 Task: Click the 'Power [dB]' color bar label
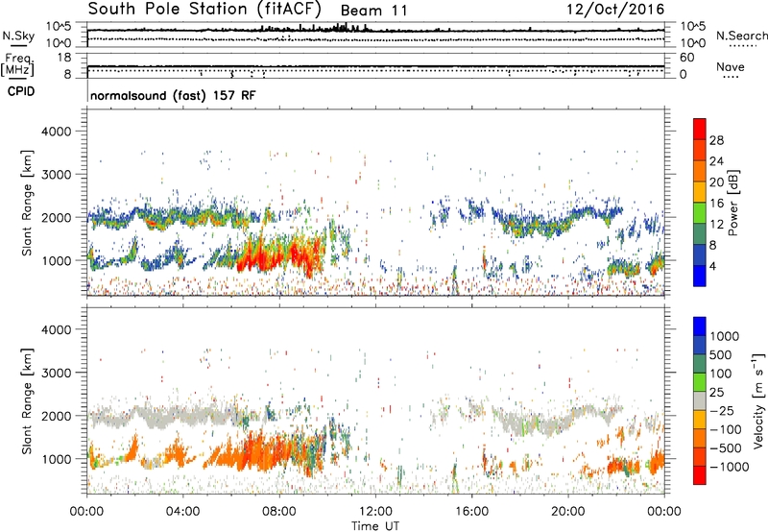[x=733, y=203]
